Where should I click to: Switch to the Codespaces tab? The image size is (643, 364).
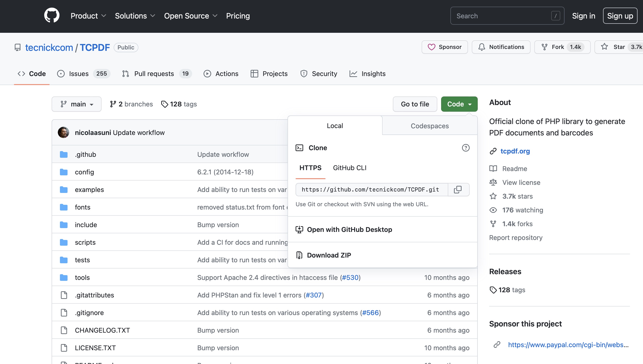tap(430, 126)
